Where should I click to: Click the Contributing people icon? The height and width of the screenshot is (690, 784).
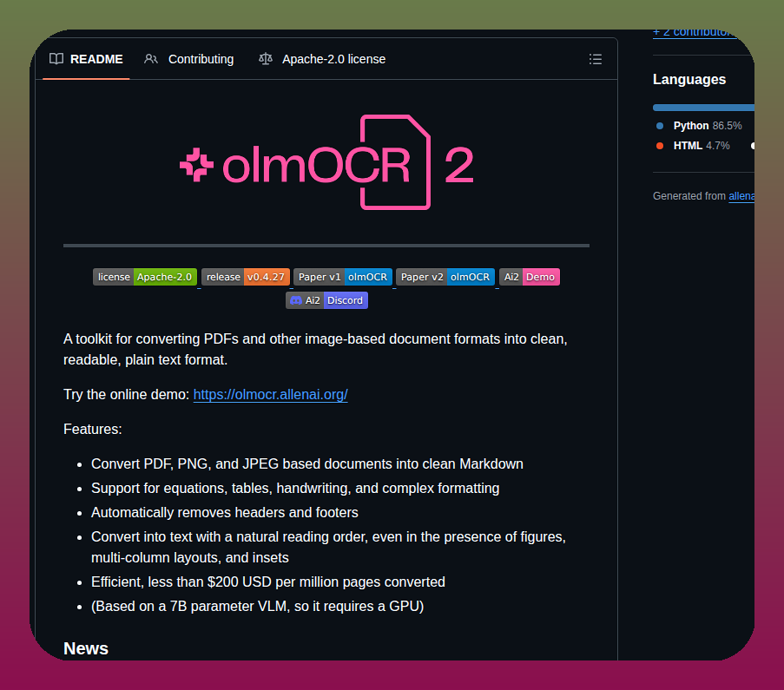(x=150, y=59)
